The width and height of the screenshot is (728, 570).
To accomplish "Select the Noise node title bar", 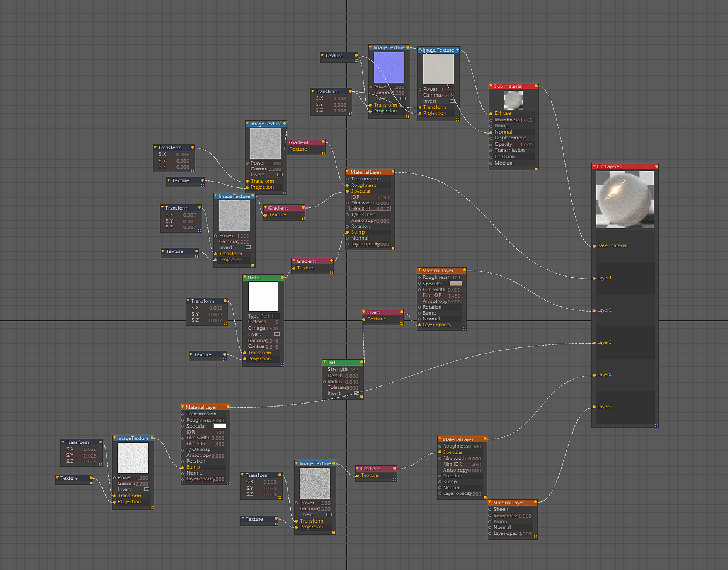I will (x=263, y=278).
